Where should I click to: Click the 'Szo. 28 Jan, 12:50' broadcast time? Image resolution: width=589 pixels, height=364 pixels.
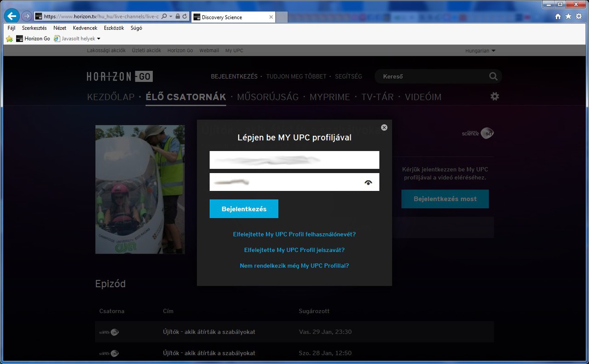325,353
